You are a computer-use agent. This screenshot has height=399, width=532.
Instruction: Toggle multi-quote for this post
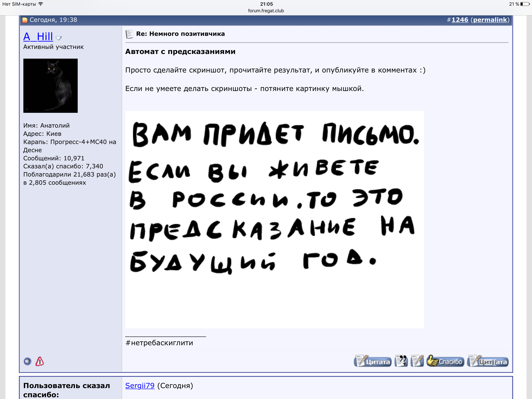point(401,361)
